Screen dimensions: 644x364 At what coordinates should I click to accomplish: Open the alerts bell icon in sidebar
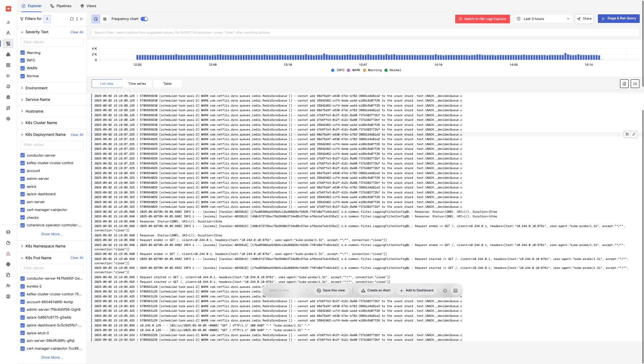coord(8,87)
